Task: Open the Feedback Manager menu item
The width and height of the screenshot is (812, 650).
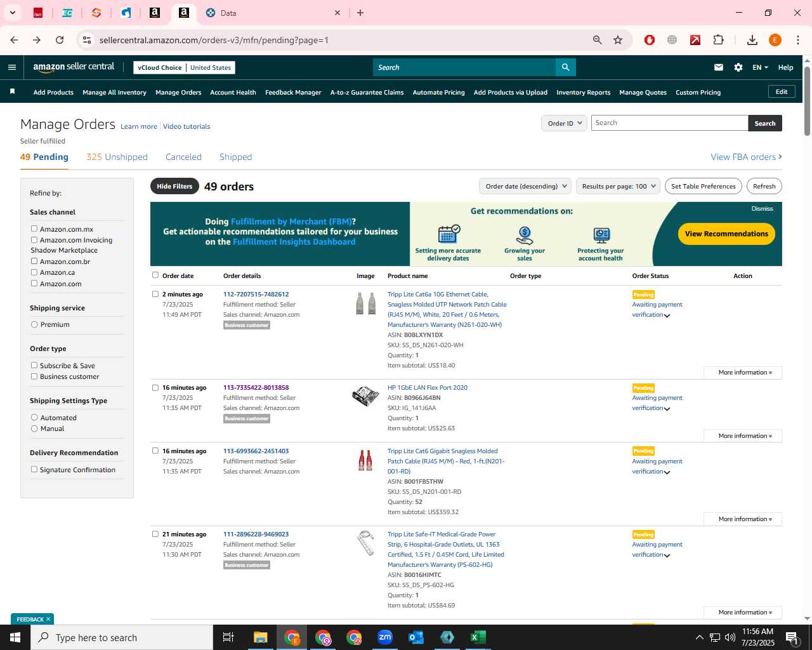Action: coord(293,92)
